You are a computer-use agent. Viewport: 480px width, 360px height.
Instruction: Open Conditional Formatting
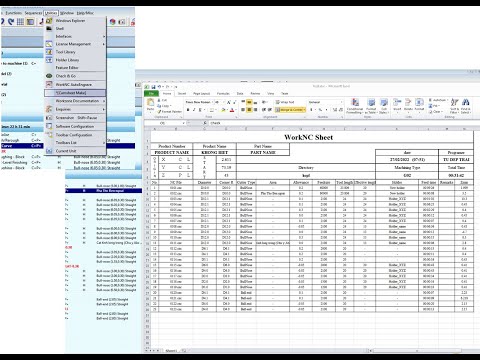click(x=355, y=106)
